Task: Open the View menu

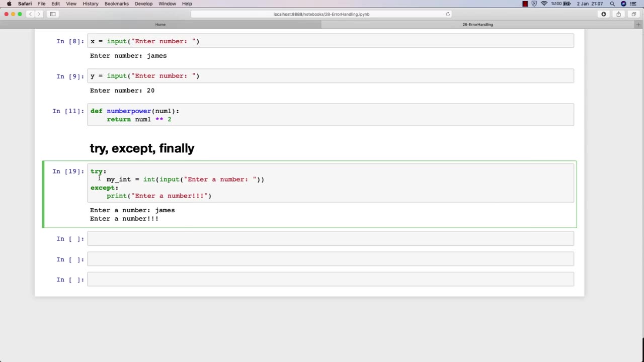Action: click(71, 4)
